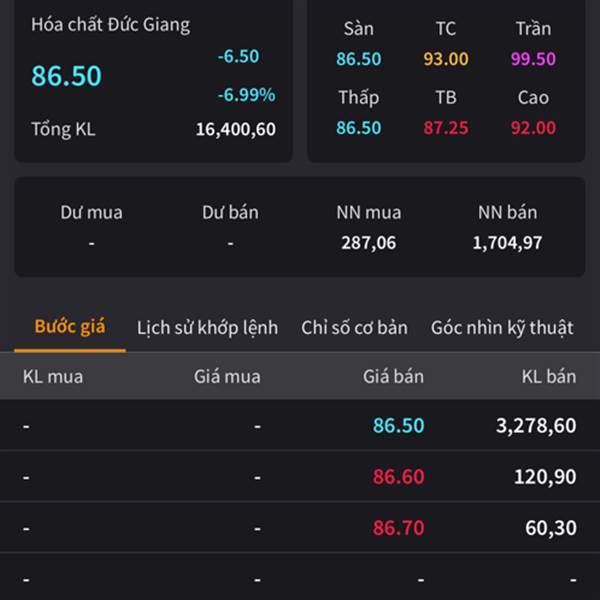600x600 pixels.
Task: Click the -6.99% percent change
Action: pos(246,95)
